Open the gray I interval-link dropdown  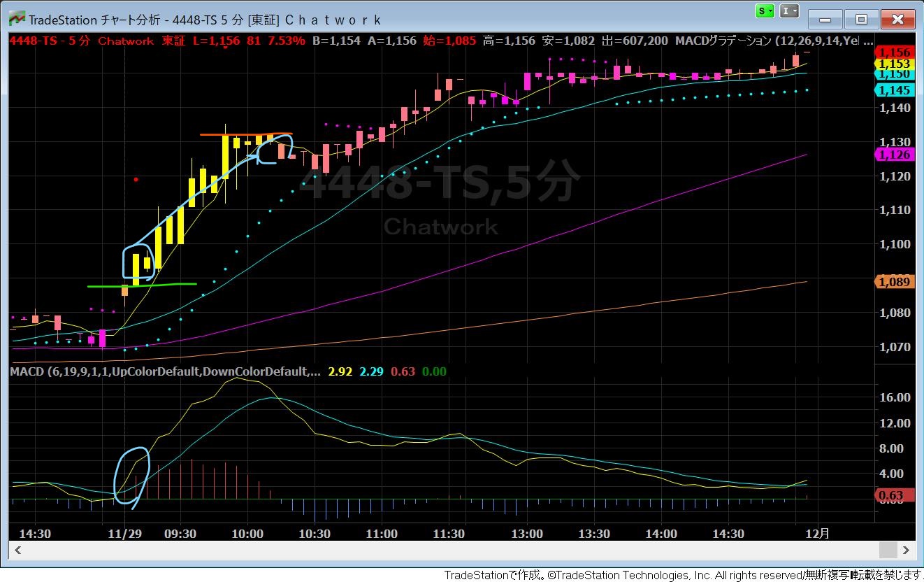(789, 11)
